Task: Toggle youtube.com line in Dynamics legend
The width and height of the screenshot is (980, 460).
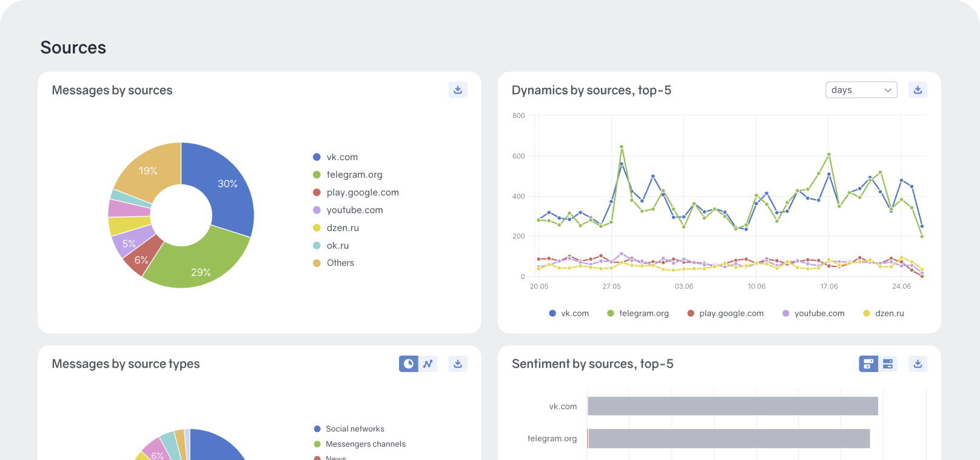Action: (813, 313)
